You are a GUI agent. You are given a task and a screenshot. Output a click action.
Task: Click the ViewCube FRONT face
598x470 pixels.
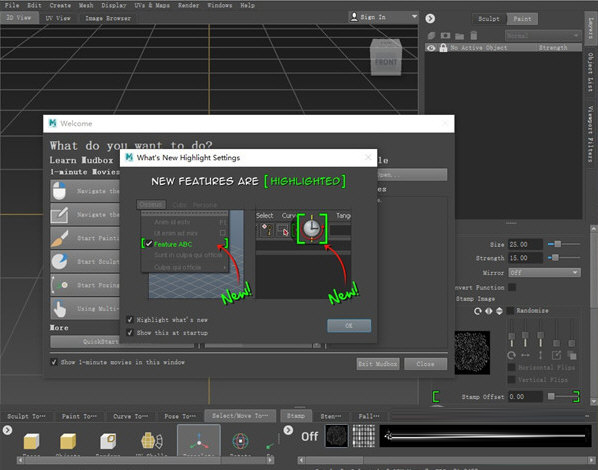[386, 62]
